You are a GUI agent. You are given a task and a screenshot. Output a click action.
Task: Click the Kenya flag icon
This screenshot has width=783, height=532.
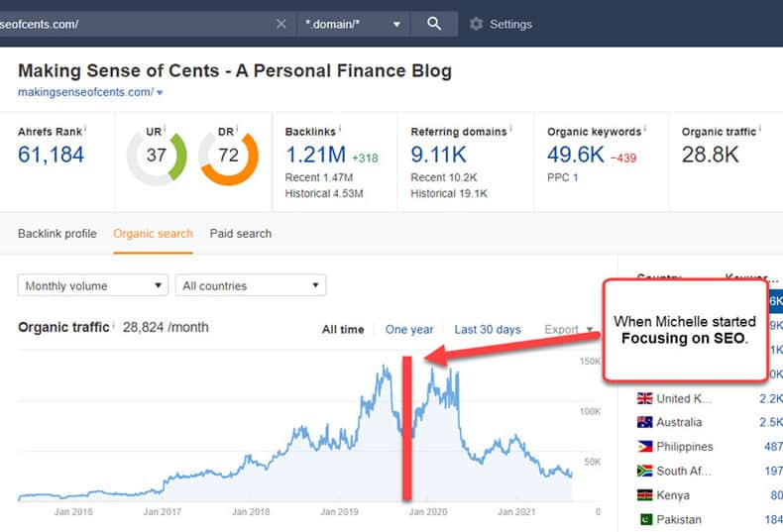(x=644, y=495)
